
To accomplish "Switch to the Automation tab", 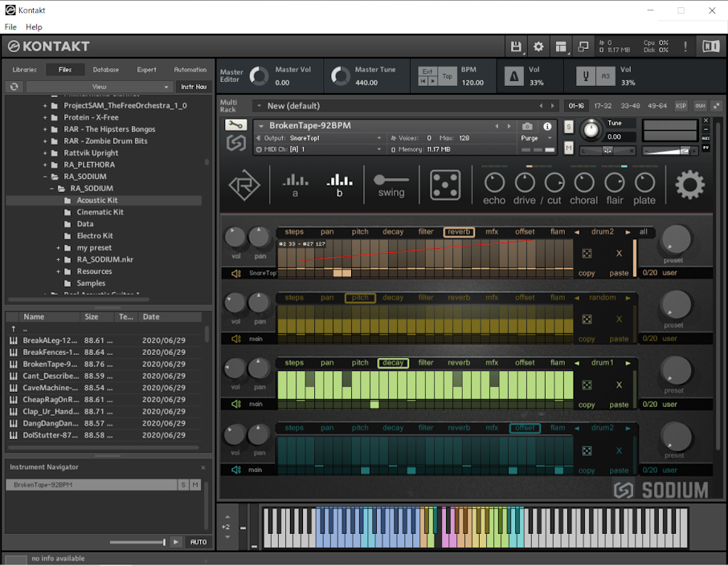I will click(x=190, y=70).
